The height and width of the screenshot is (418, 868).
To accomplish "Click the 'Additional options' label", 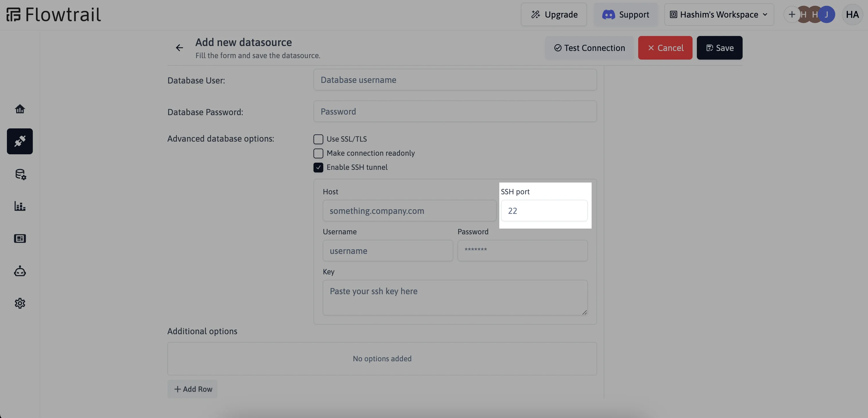I will pos(202,331).
